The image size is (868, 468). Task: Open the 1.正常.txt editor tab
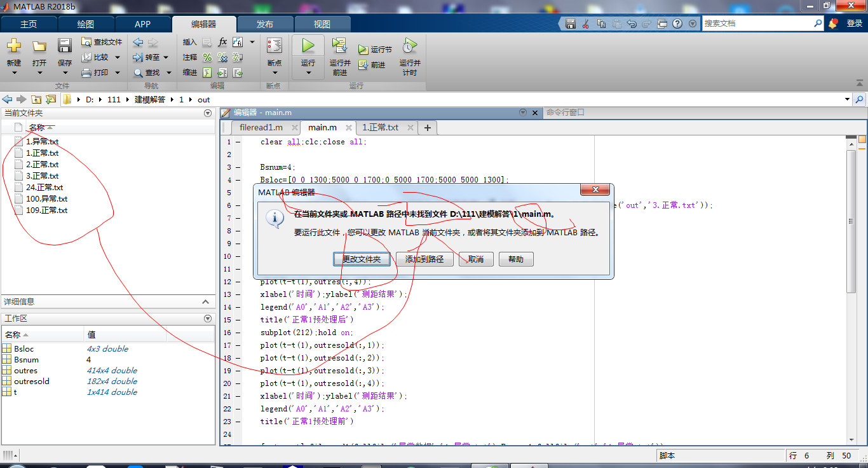tap(380, 127)
